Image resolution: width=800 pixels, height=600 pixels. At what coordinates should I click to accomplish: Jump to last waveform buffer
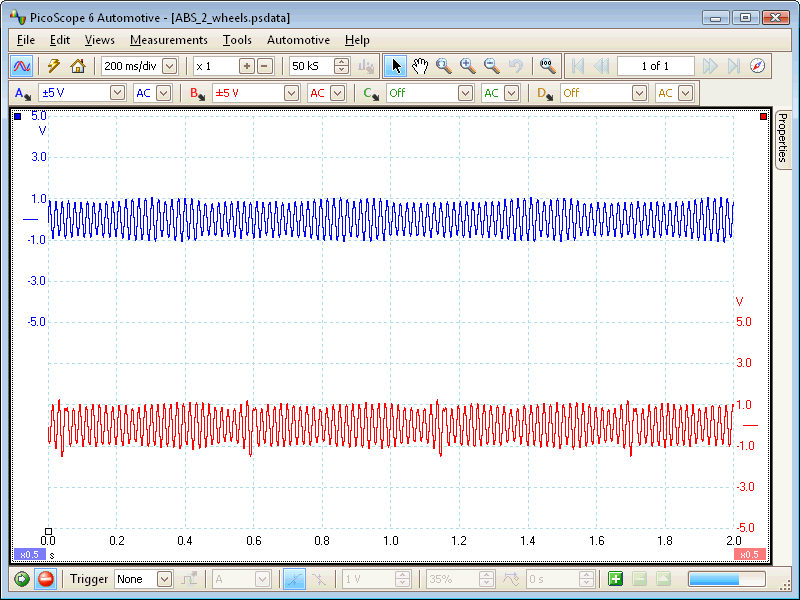[734, 66]
